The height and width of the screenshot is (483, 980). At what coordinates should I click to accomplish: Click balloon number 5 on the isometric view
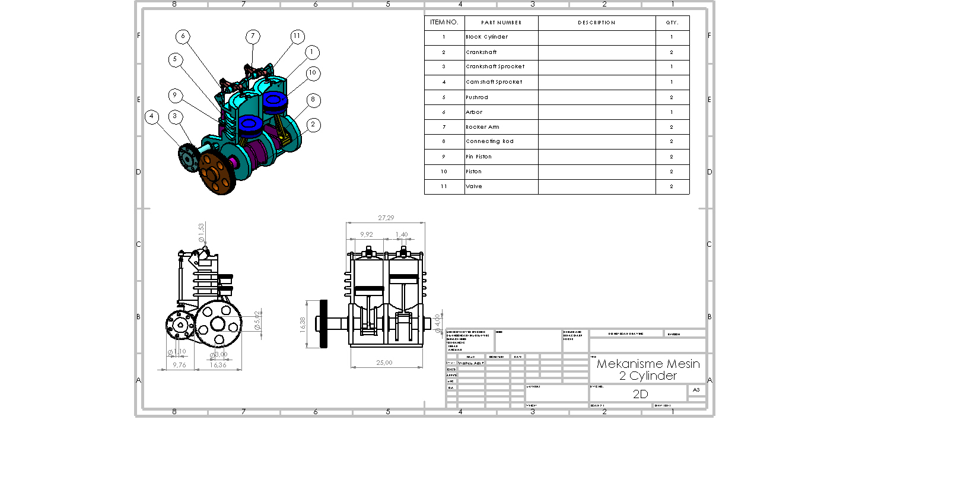point(175,59)
